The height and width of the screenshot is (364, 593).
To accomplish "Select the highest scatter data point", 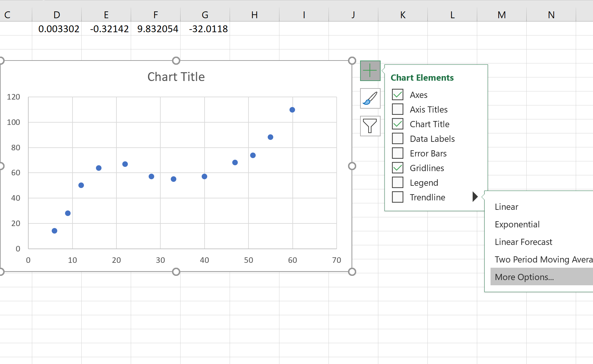I will click(x=292, y=110).
